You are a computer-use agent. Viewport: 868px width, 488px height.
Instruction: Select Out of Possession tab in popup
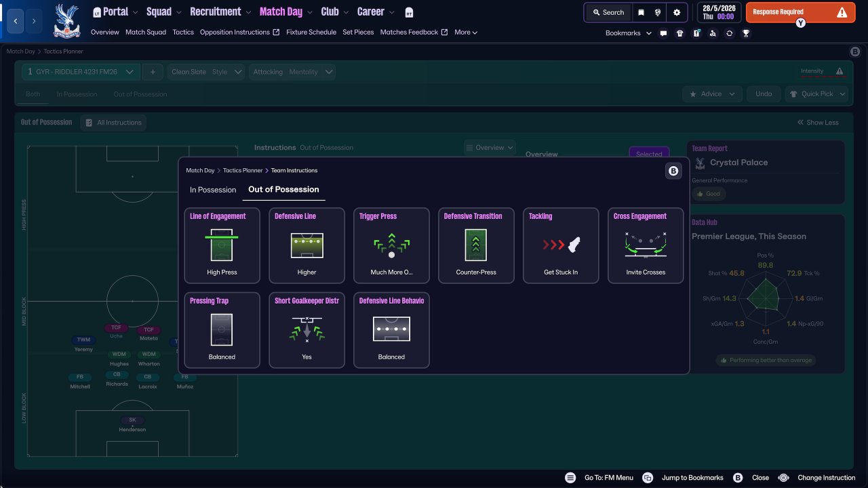tap(283, 190)
